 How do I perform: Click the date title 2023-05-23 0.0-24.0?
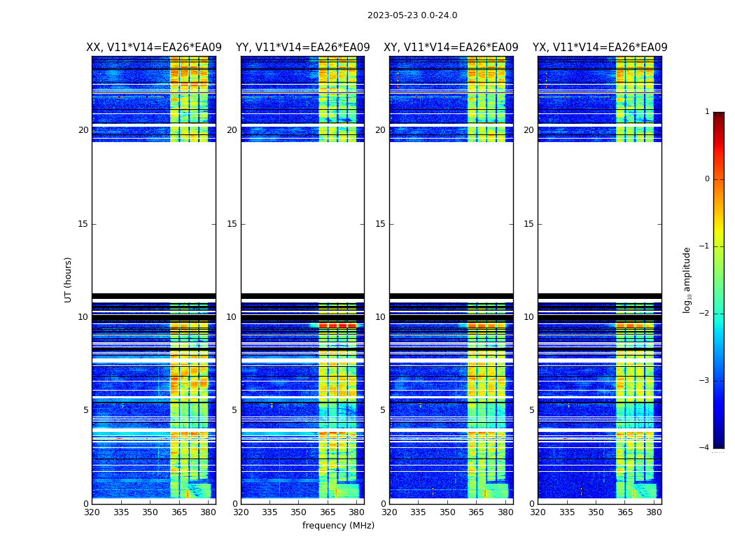(x=412, y=15)
